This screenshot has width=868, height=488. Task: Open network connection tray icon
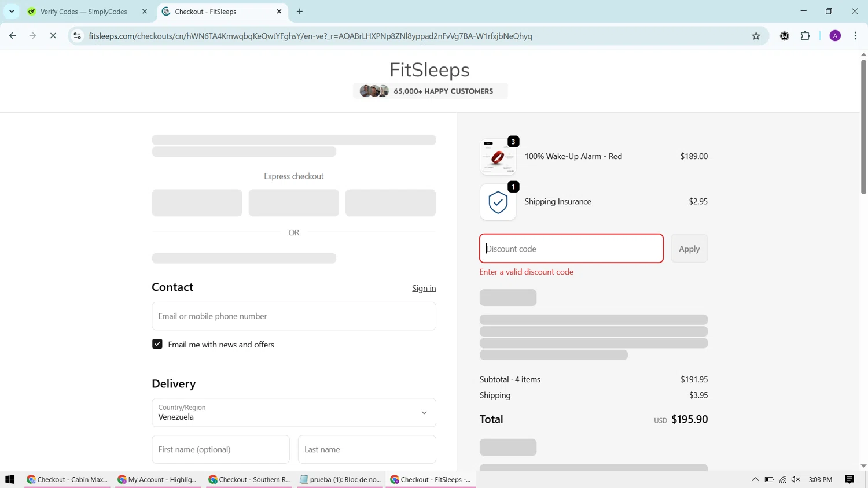click(783, 479)
